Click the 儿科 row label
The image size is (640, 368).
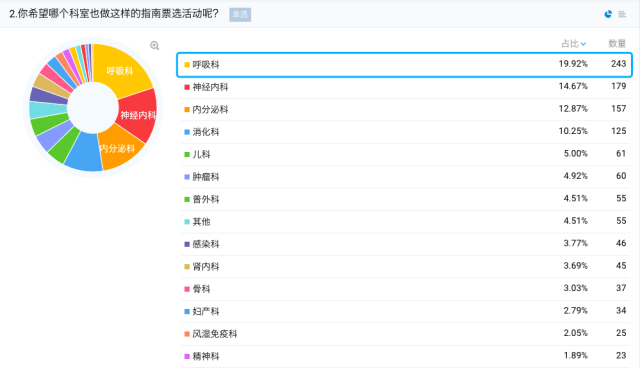pos(201,154)
